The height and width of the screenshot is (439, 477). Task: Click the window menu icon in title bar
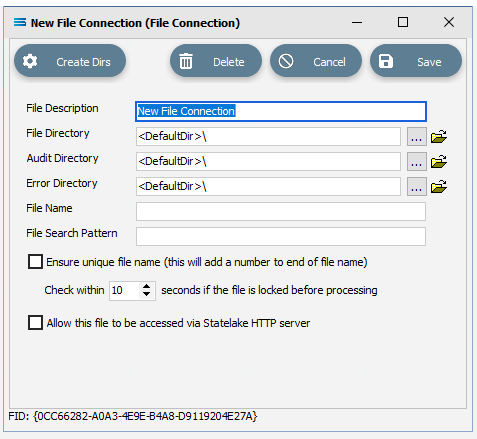[x=20, y=22]
